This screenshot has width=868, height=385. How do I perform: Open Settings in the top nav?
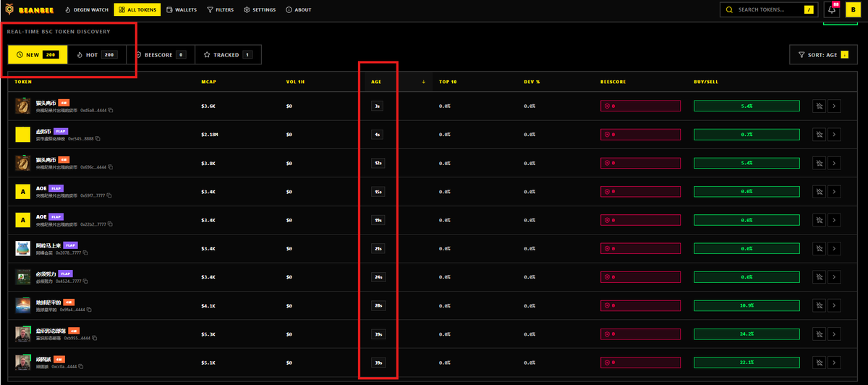(260, 10)
